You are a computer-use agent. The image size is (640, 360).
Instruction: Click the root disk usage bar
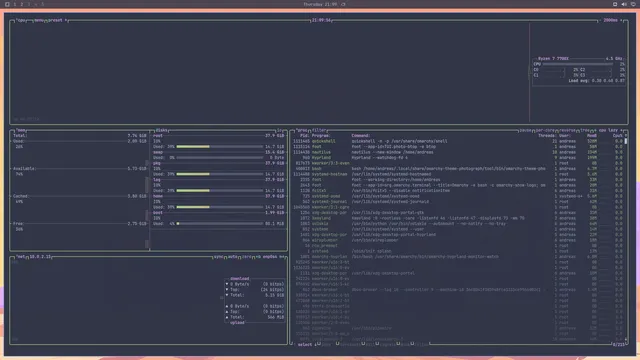[220, 147]
